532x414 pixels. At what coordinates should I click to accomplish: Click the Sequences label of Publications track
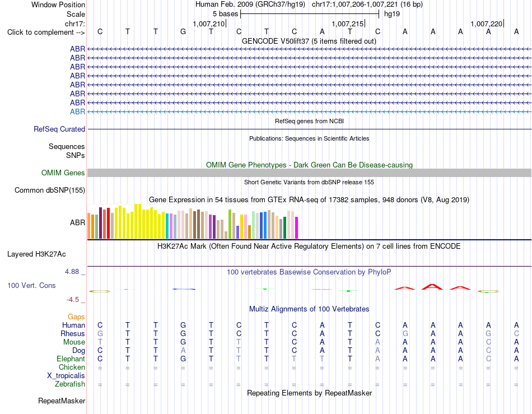(x=67, y=147)
